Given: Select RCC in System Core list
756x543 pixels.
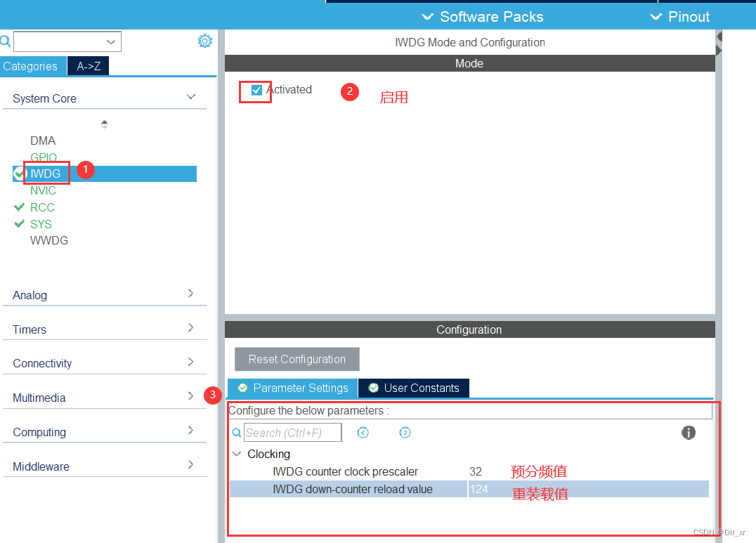Looking at the screenshot, I should [42, 207].
